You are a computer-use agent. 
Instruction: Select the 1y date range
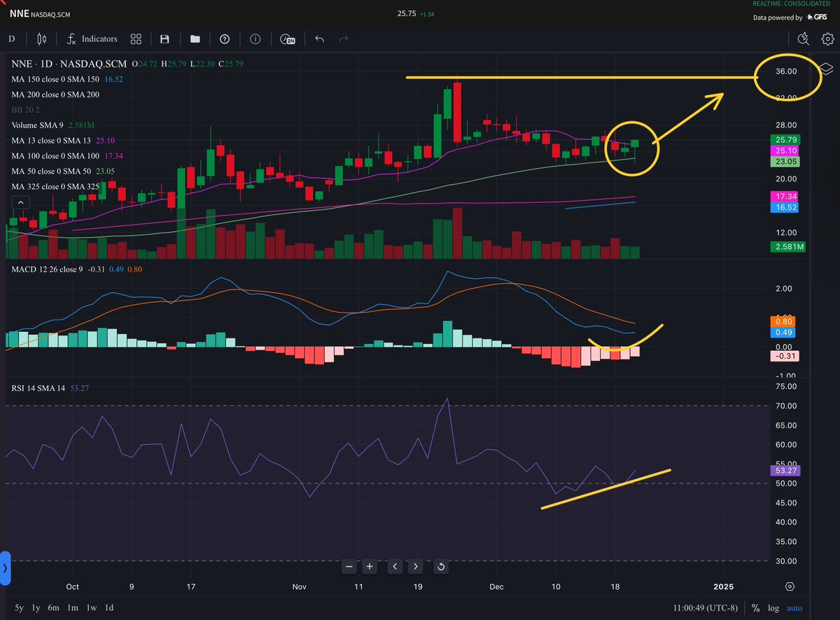36,607
